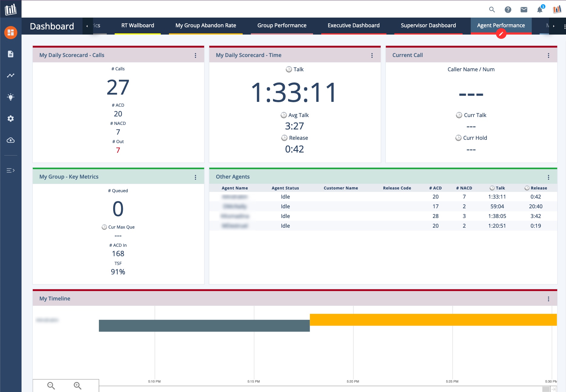Screen dimensions: 566x392
Task: Sort by Agent Name column header
Action: pyautogui.click(x=235, y=188)
